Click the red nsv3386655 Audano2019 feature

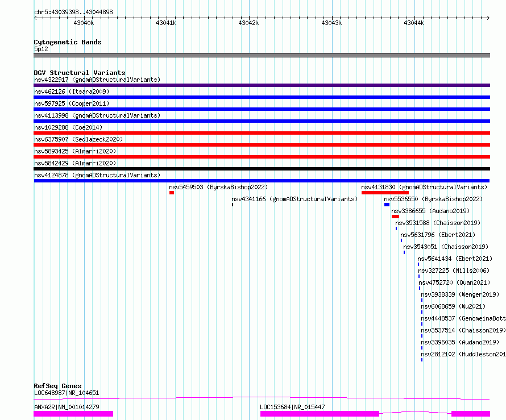click(x=395, y=217)
